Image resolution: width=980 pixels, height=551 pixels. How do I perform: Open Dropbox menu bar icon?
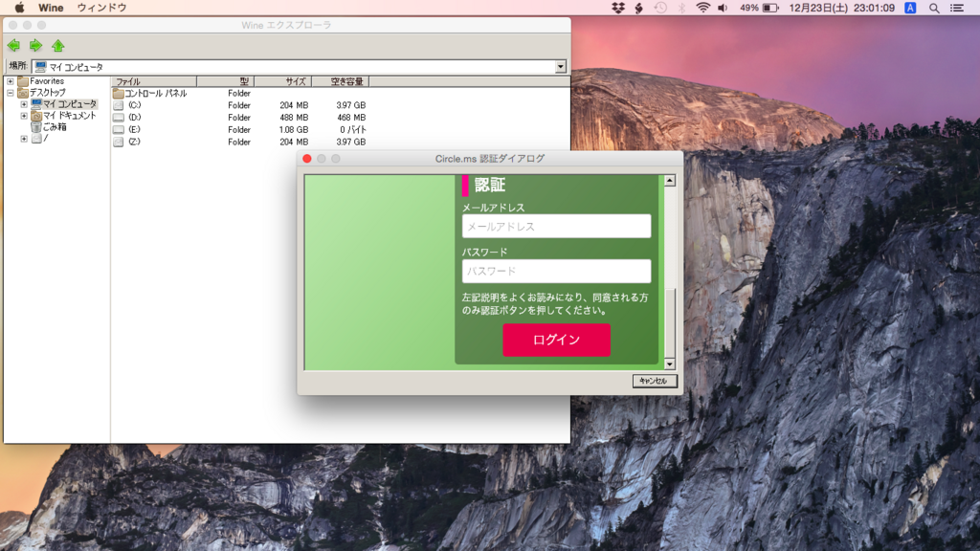click(x=618, y=8)
